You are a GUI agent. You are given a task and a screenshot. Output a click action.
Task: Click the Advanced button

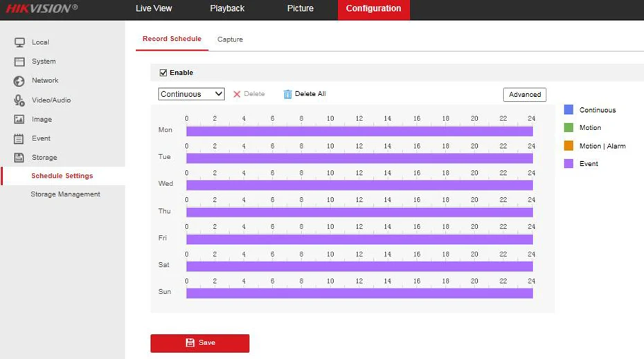(x=524, y=94)
